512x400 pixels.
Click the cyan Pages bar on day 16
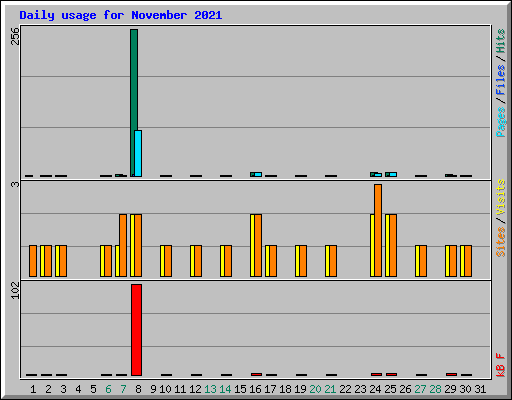click(x=258, y=174)
